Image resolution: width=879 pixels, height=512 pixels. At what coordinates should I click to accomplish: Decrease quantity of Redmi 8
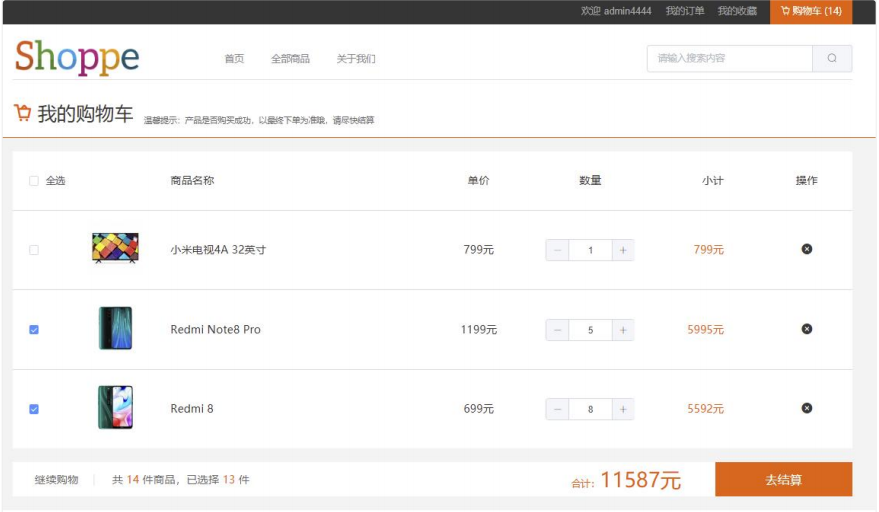[557, 409]
